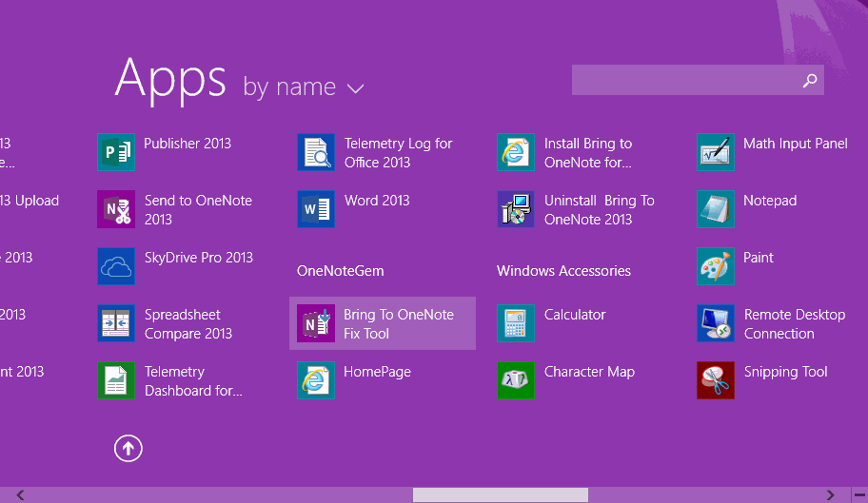
Task: Click the 'Word 2013' label
Action: (x=377, y=201)
